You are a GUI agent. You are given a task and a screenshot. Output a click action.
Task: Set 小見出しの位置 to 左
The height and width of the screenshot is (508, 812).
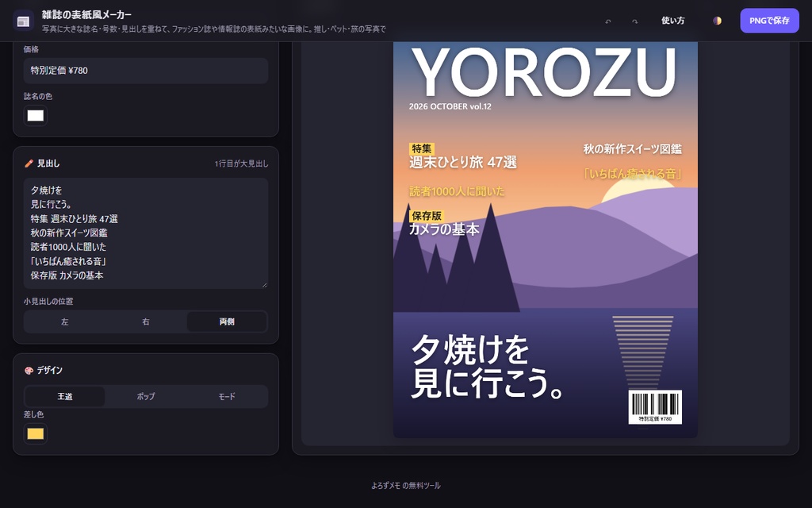[x=65, y=322]
